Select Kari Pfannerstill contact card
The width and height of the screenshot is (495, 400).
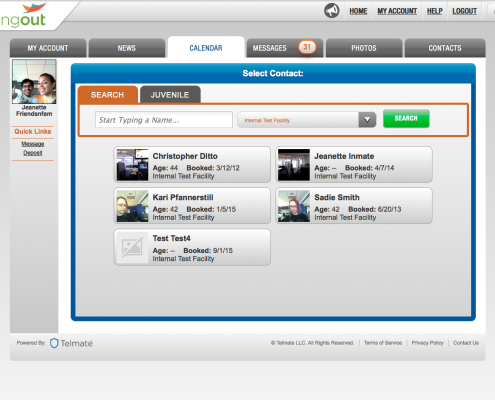click(192, 206)
